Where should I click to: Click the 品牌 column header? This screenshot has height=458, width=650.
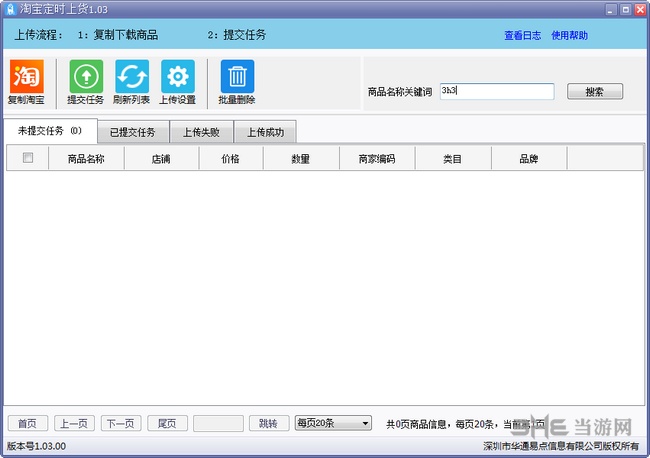point(529,159)
